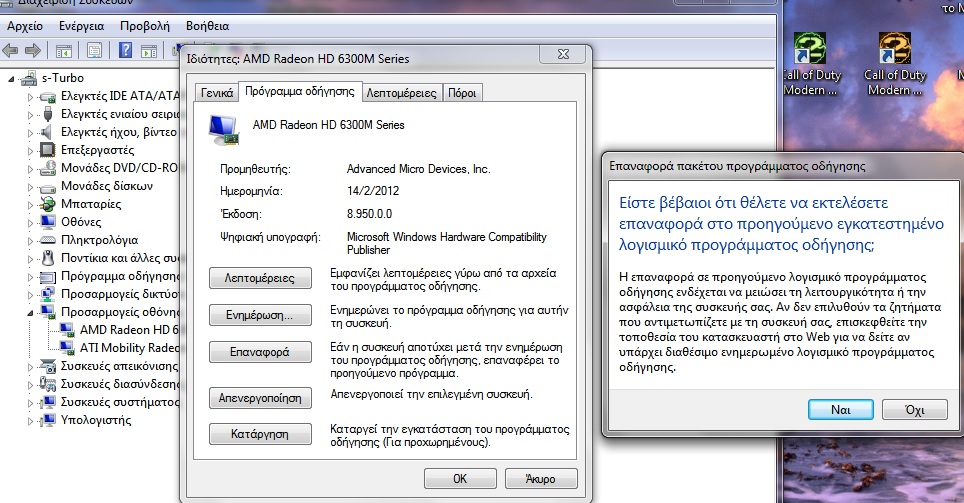Switch to the Γενικά tab
The width and height of the screenshot is (964, 503).
pyautogui.click(x=217, y=93)
